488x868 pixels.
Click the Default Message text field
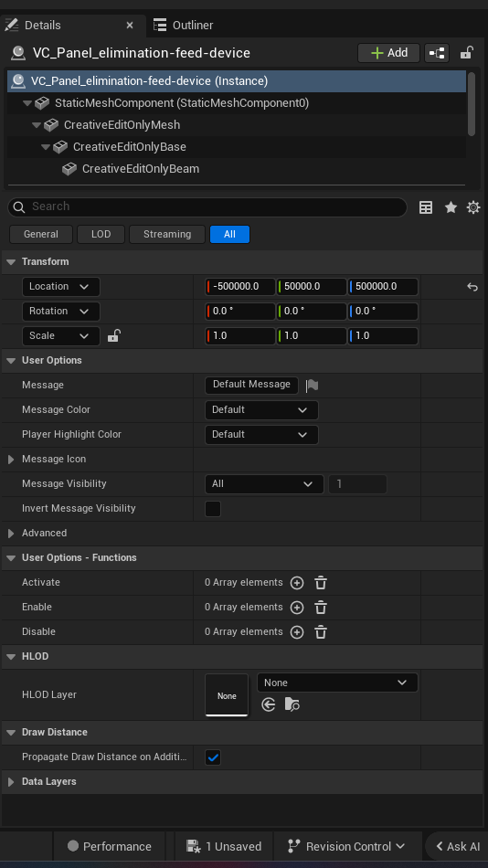pyautogui.click(x=251, y=386)
